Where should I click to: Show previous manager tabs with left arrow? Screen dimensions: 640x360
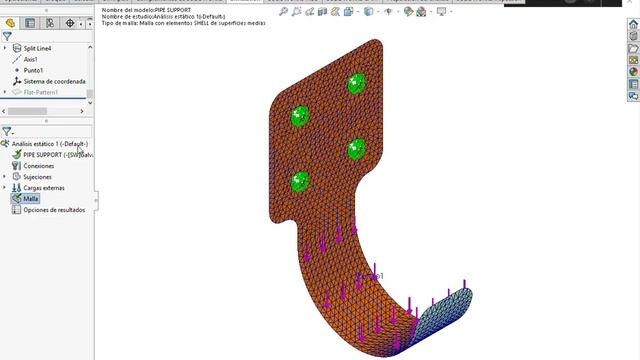coord(81,24)
